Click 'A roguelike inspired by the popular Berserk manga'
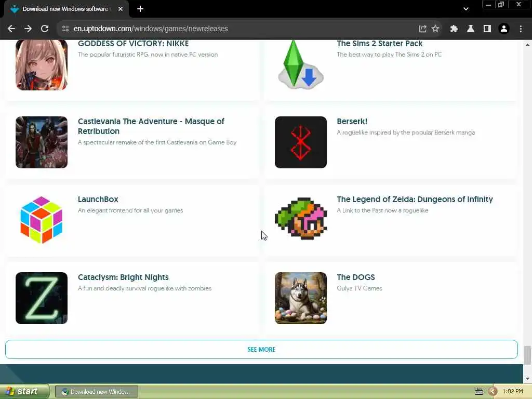 pyautogui.click(x=405, y=132)
